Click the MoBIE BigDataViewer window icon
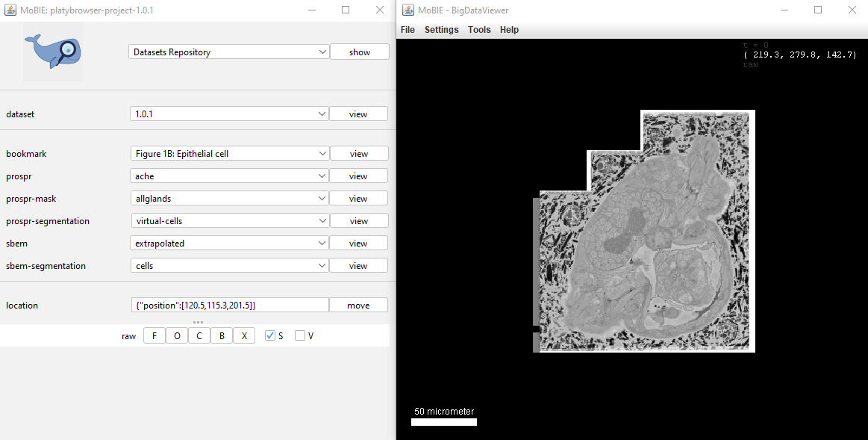This screenshot has width=868, height=440. click(408, 10)
